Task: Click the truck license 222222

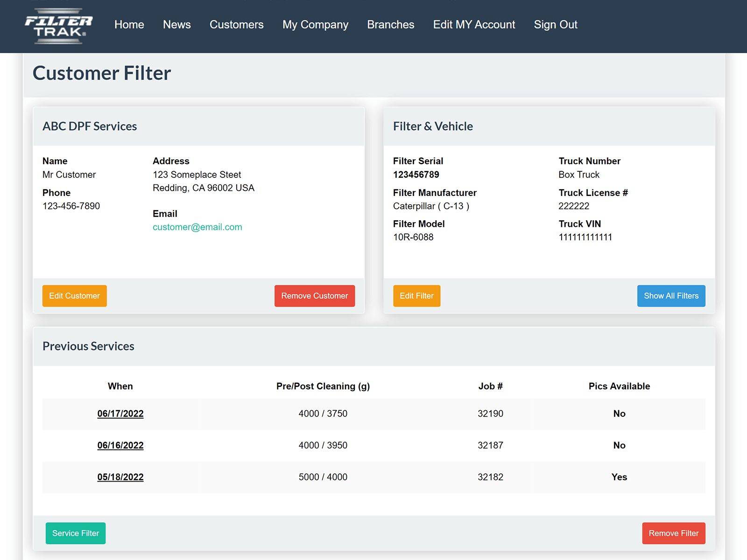Action: click(x=574, y=206)
